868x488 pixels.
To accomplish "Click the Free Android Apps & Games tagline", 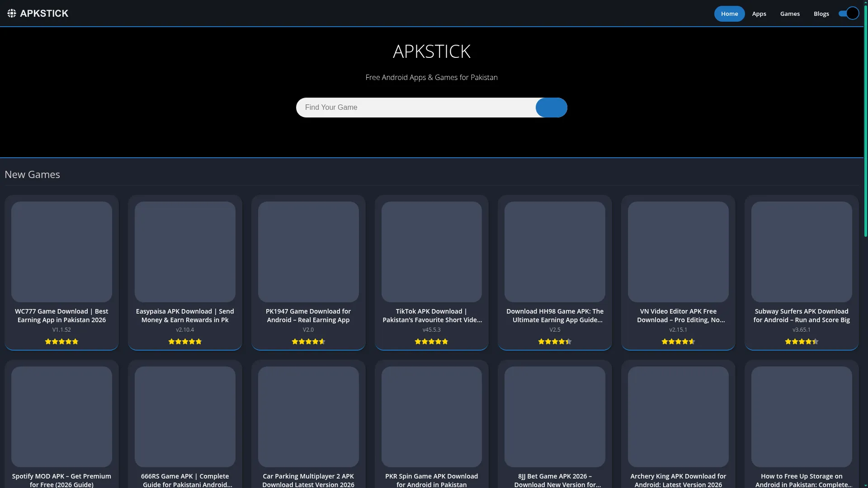I will (x=432, y=77).
